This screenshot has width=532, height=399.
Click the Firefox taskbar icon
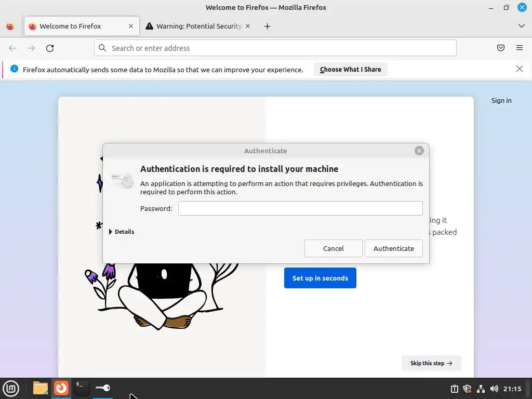tap(61, 388)
